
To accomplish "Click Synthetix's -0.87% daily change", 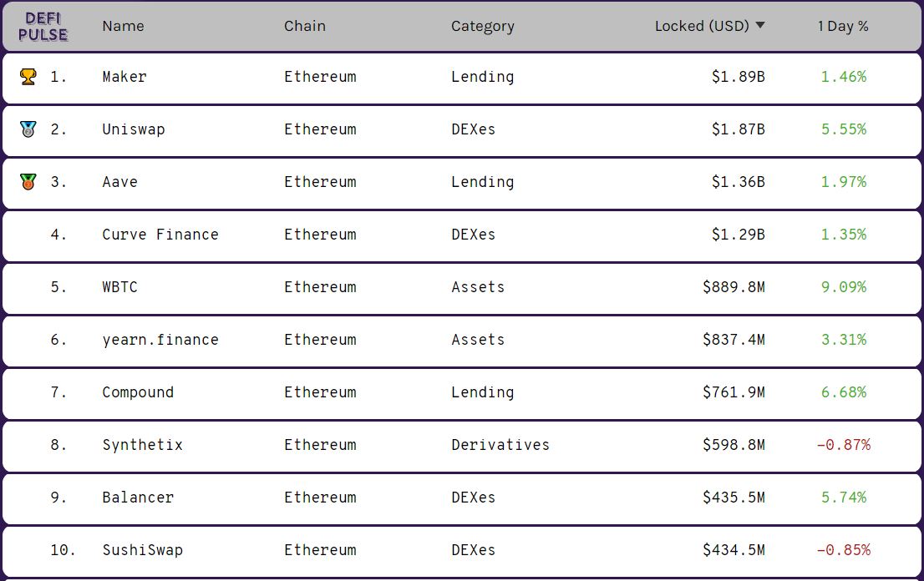I will 842,445.
